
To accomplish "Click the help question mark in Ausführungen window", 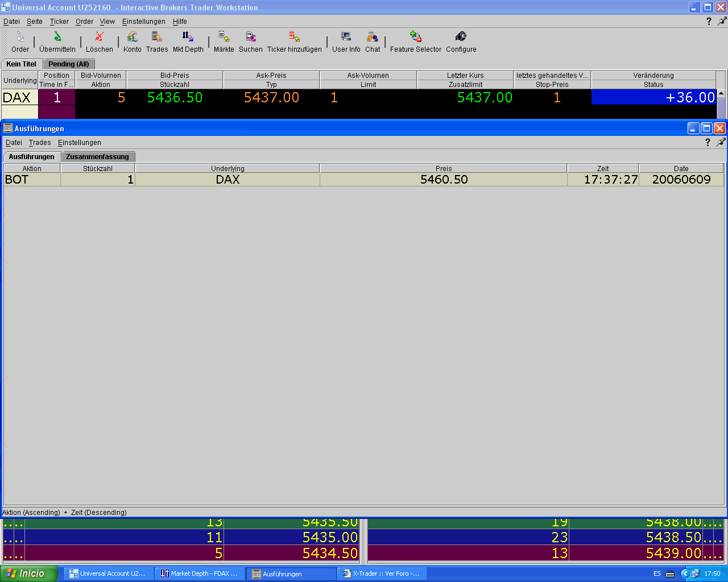I will (x=708, y=142).
